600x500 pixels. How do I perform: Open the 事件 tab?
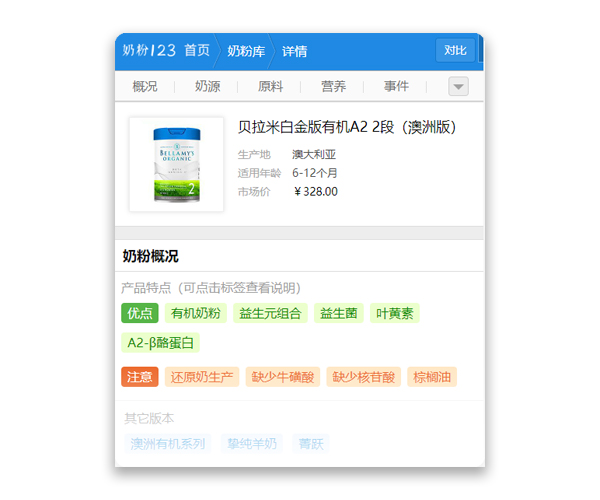click(396, 87)
